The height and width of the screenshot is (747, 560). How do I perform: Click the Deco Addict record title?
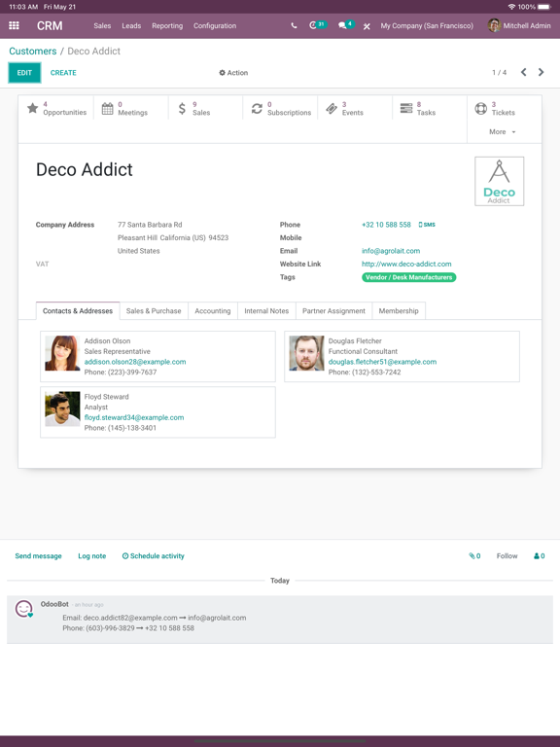[x=85, y=169]
